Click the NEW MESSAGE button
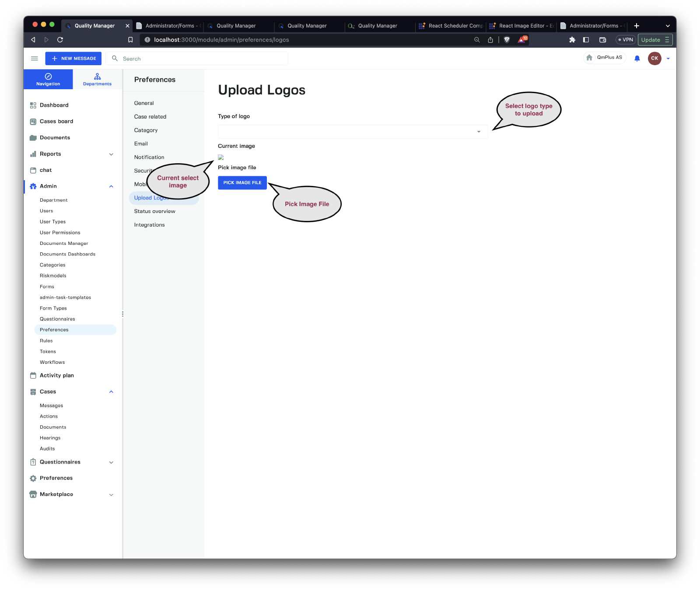Image resolution: width=700 pixels, height=590 pixels. click(73, 59)
